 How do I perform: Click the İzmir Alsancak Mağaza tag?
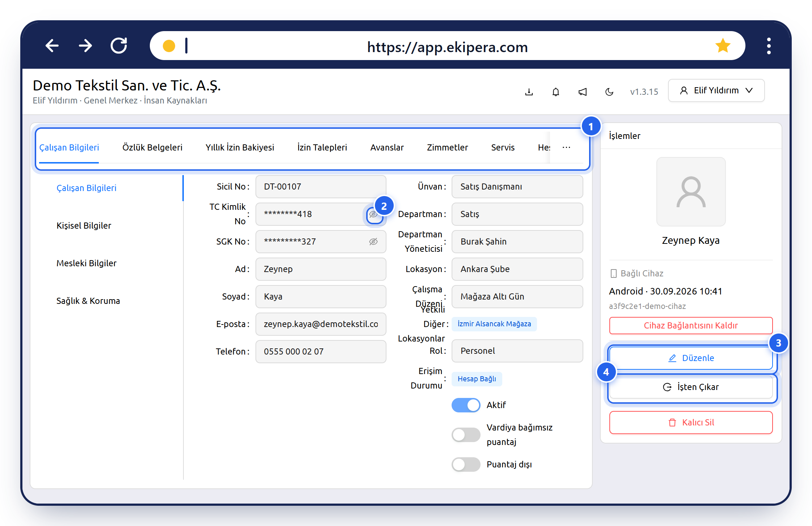point(494,324)
